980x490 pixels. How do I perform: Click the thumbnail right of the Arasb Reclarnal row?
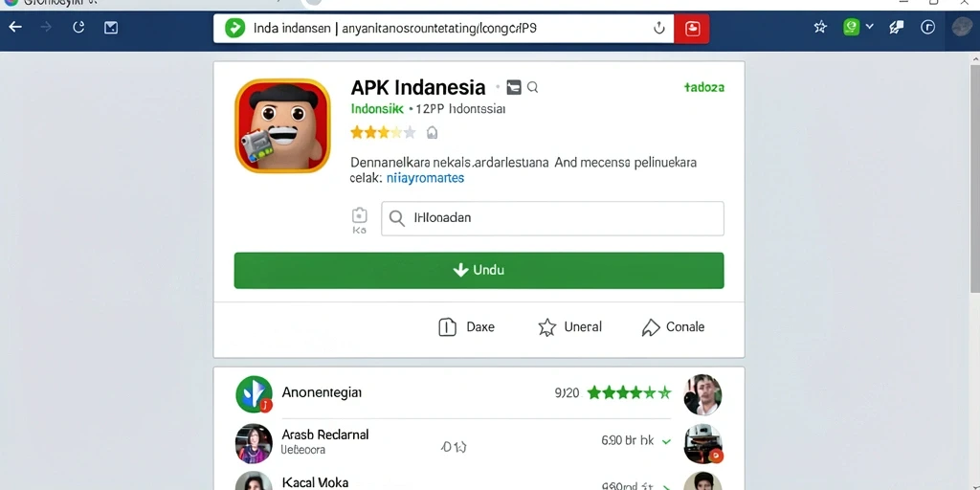[703, 444]
